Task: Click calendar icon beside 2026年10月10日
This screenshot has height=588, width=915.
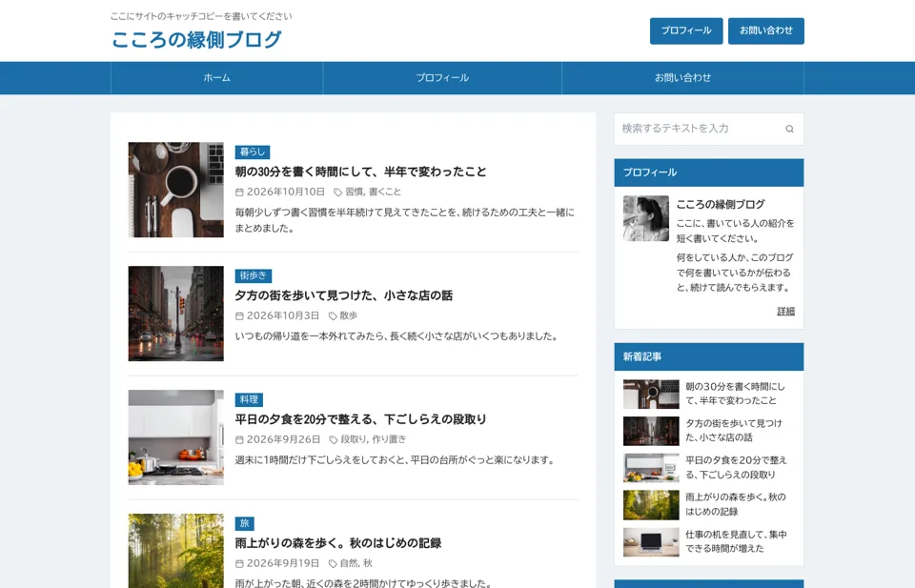Action: 239,192
